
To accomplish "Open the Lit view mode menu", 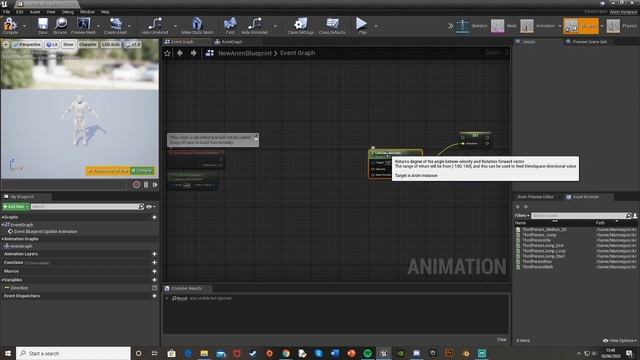I will [52, 44].
